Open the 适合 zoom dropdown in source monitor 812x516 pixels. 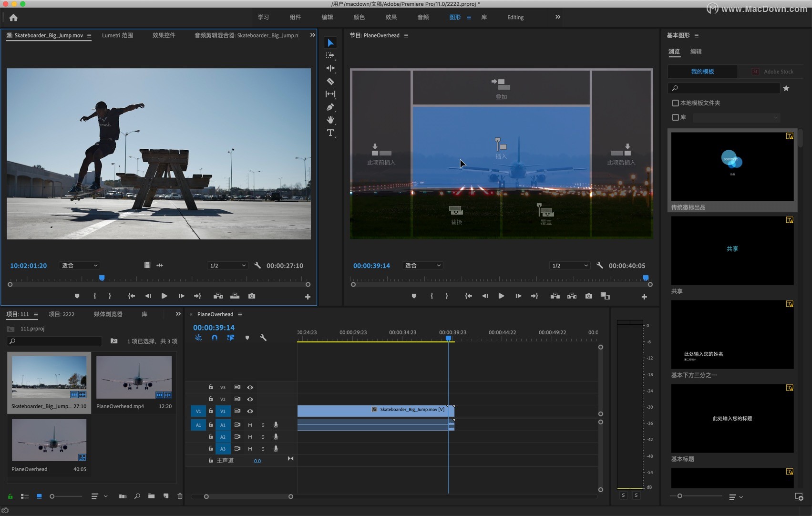[x=79, y=265]
